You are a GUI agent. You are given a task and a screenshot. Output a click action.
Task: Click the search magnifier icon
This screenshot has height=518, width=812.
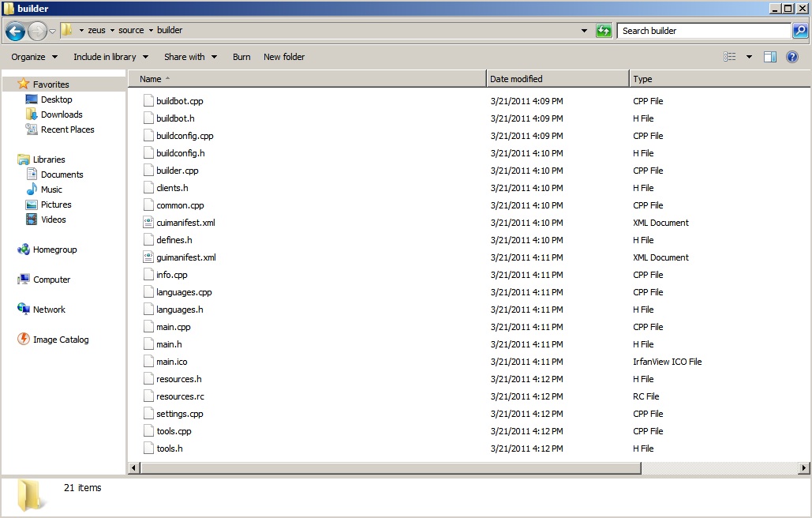tap(799, 31)
